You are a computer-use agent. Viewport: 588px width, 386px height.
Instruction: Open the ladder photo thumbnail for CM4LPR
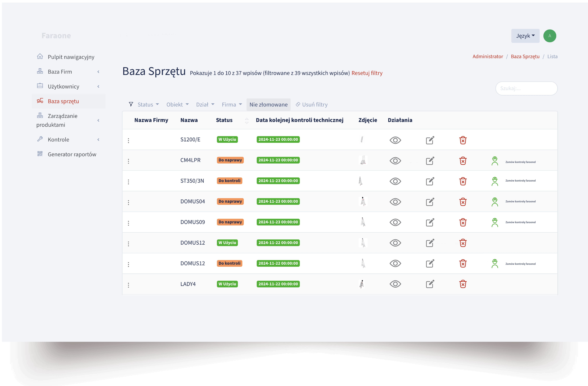(x=363, y=160)
